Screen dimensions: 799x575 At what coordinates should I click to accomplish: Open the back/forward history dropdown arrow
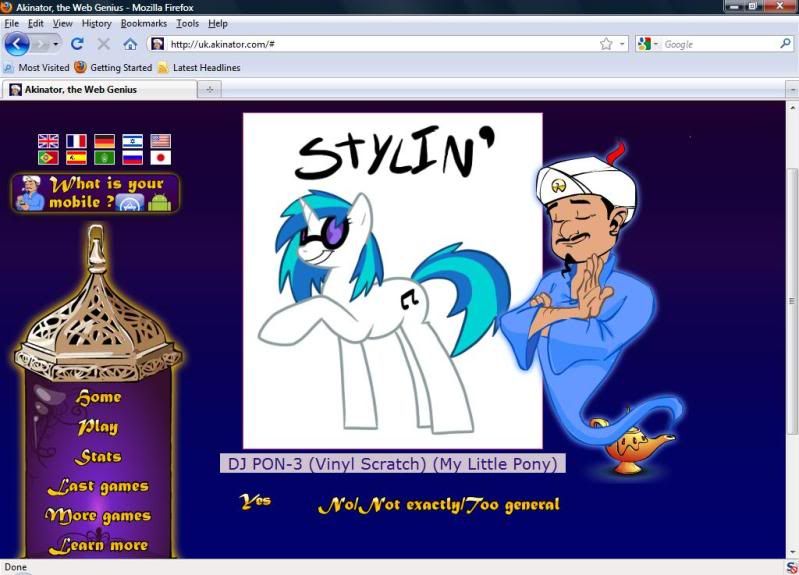[x=56, y=44]
